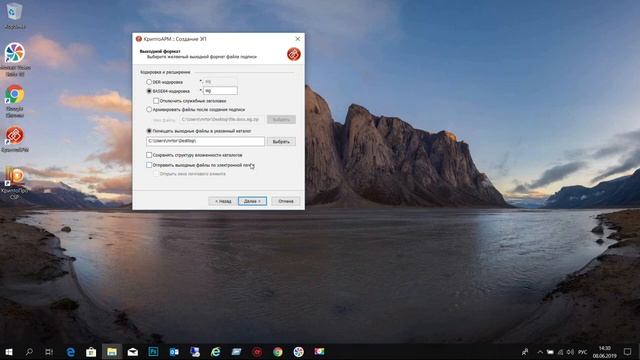This screenshot has height=360, width=640.
Task: Expand hidden system tray icons chevron
Action: coord(540,352)
